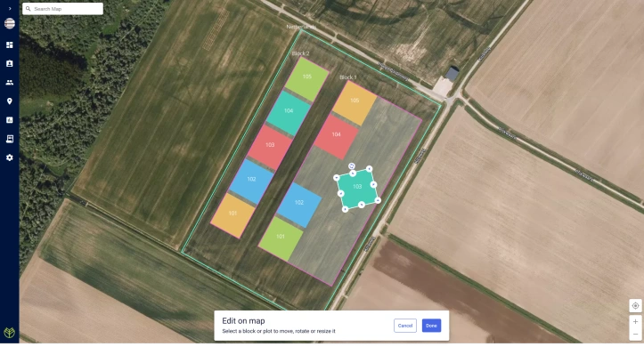Screen dimensions: 644x347
Task: Click the rotate handle above plot 103
Action: 352,165
